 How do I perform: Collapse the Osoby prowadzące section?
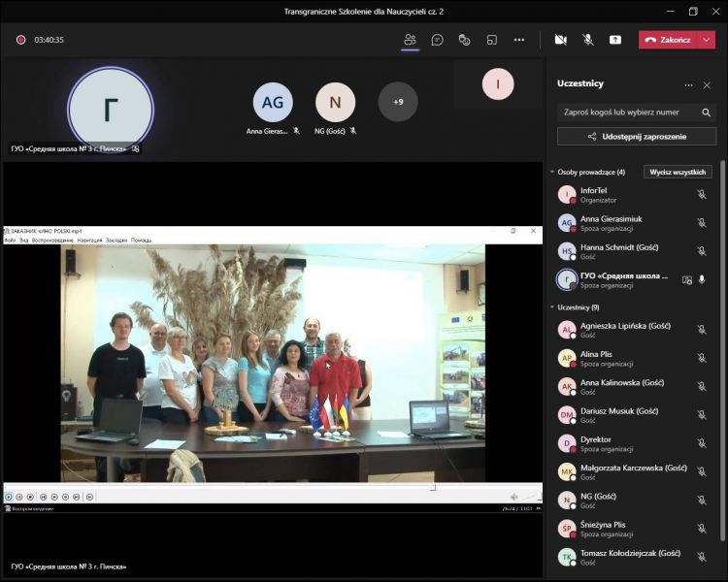tap(552, 172)
